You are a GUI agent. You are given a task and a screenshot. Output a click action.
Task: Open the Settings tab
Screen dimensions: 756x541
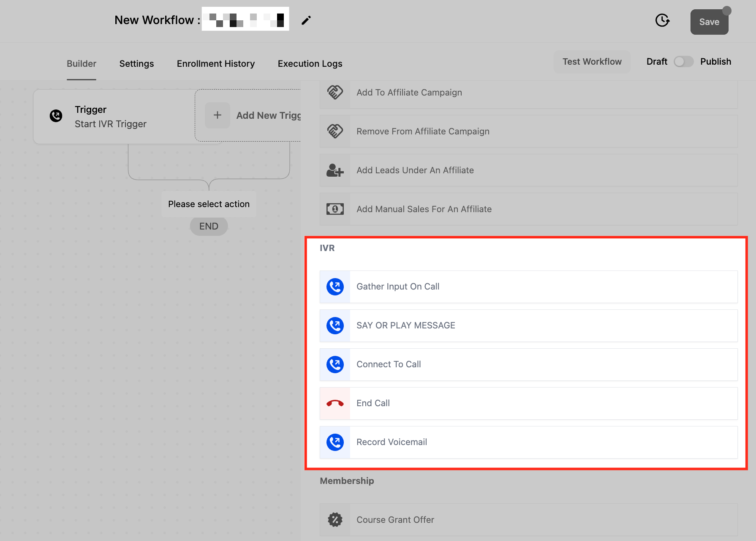[x=136, y=63]
